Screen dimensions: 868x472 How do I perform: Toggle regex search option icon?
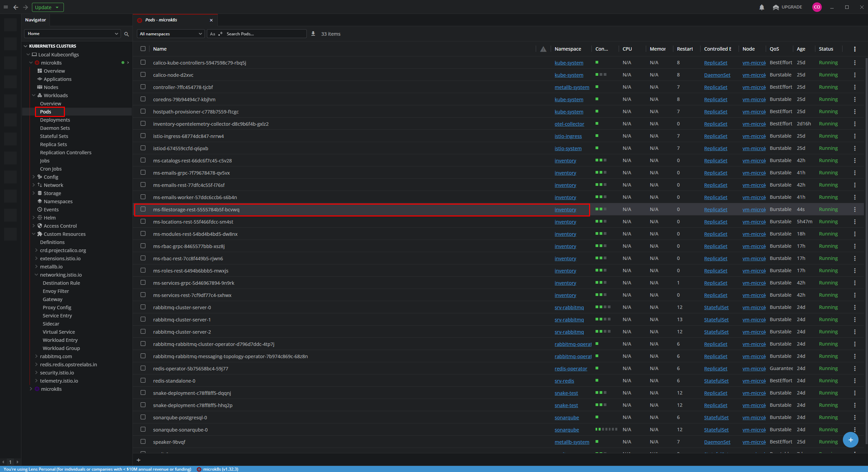click(220, 34)
